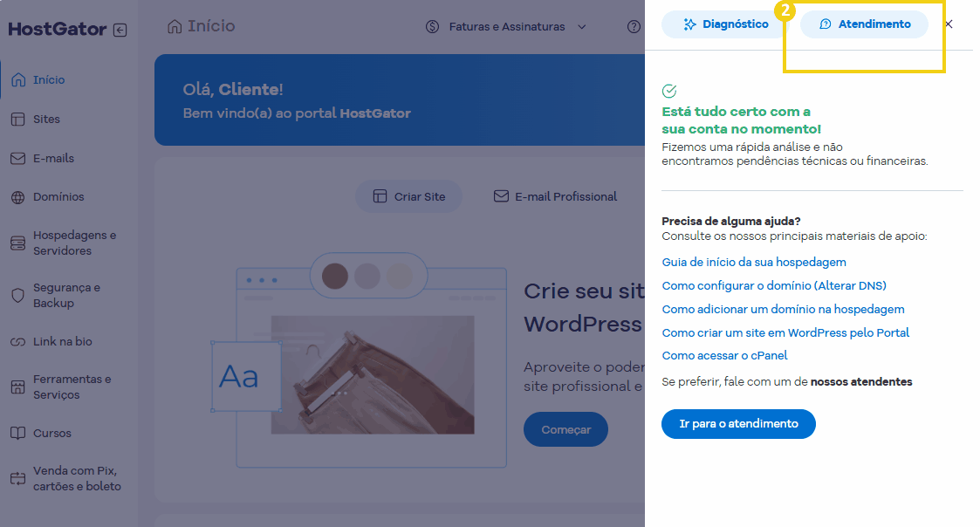Viewport: 980px width, 527px height.
Task: Expand Faturas e Assinaturas dropdown chevron
Action: [x=582, y=27]
